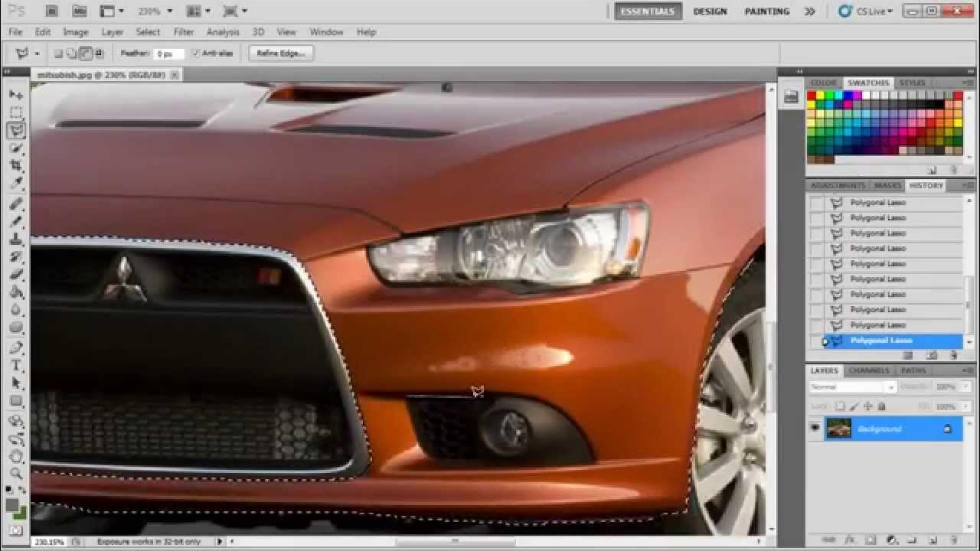Select the Zoom tool

16,474
